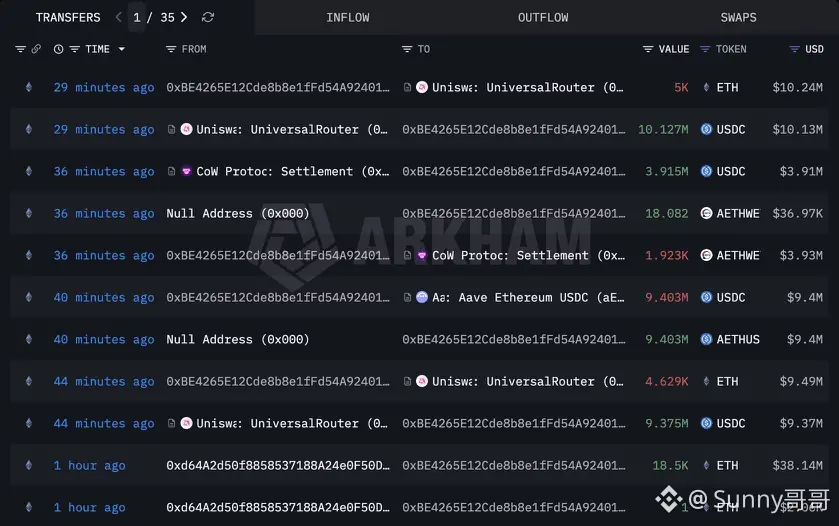The image size is (839, 526).
Task: Click the link icon in the header
Action: (36, 49)
